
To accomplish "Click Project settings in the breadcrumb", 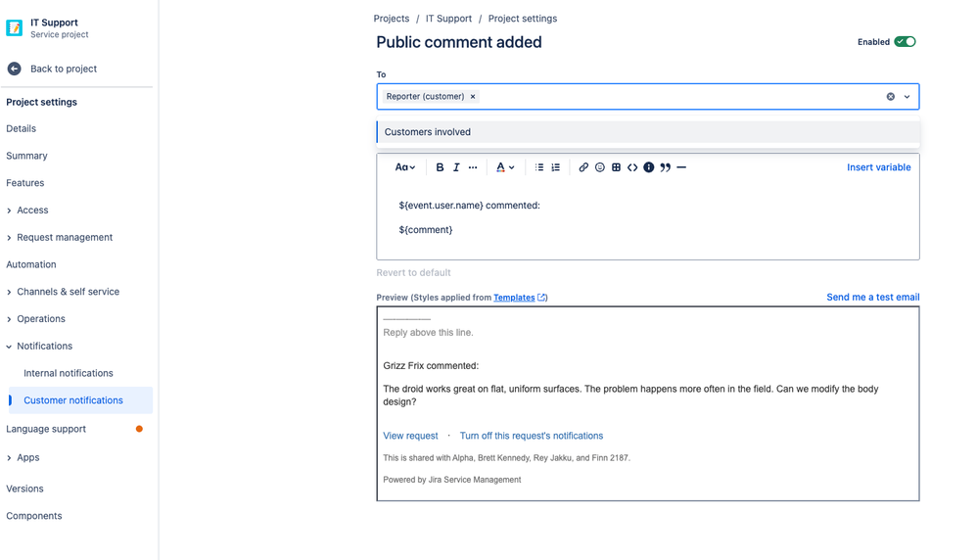I will point(523,19).
